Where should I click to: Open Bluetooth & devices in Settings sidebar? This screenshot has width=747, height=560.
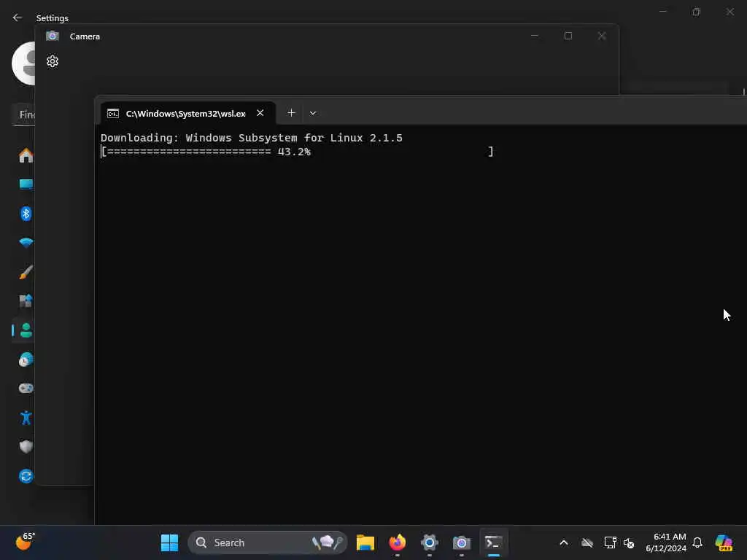(26, 214)
